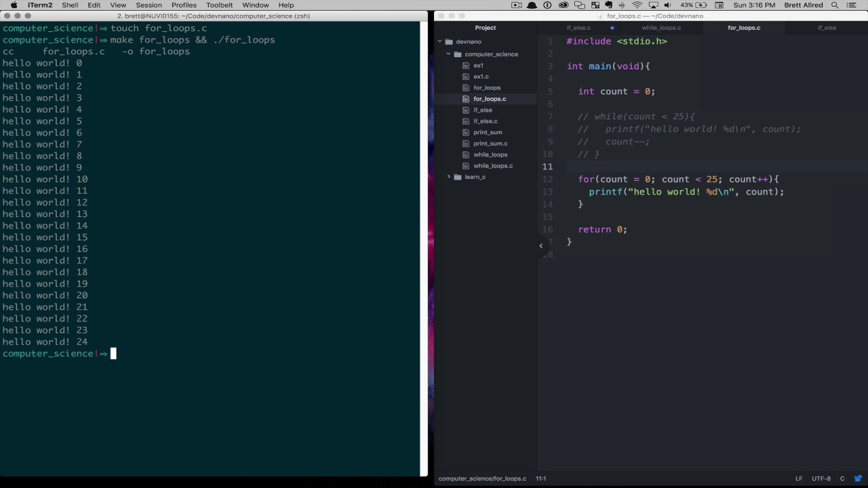Click the AirPlay display icon
The image size is (868, 488).
[654, 5]
